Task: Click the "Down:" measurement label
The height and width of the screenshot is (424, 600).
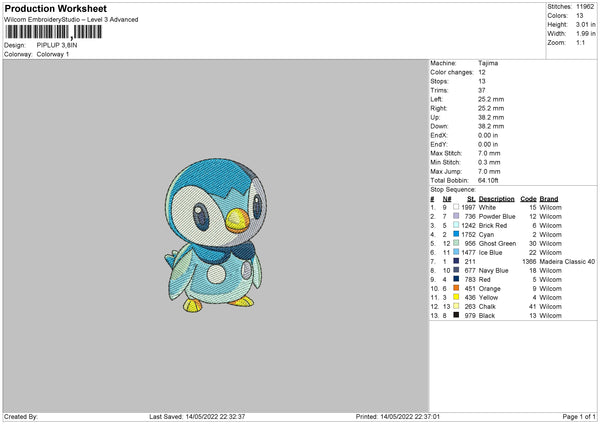Action: coord(439,126)
